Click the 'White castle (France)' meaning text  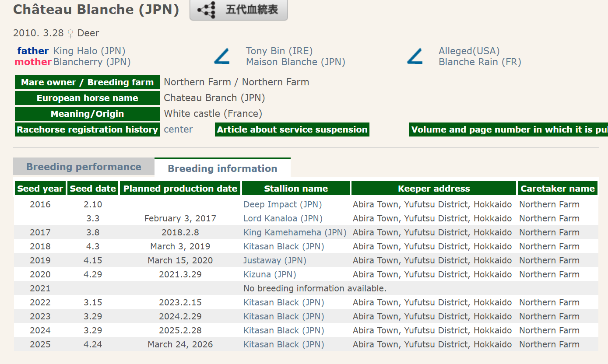[x=213, y=113]
